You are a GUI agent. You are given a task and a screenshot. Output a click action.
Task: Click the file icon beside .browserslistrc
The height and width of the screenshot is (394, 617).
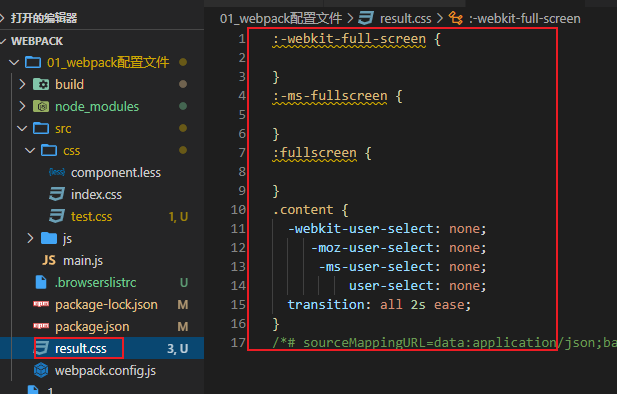tap(41, 282)
